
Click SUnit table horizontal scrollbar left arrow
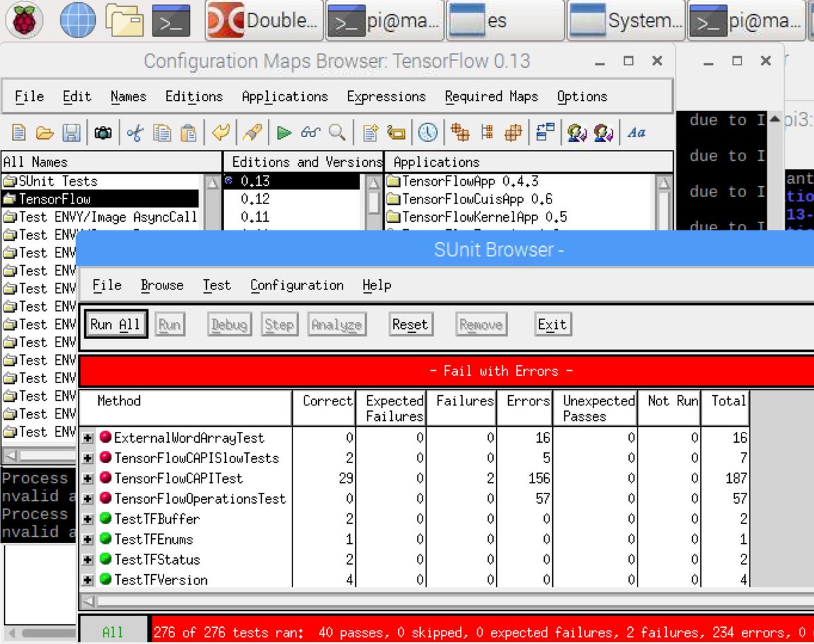(88, 601)
